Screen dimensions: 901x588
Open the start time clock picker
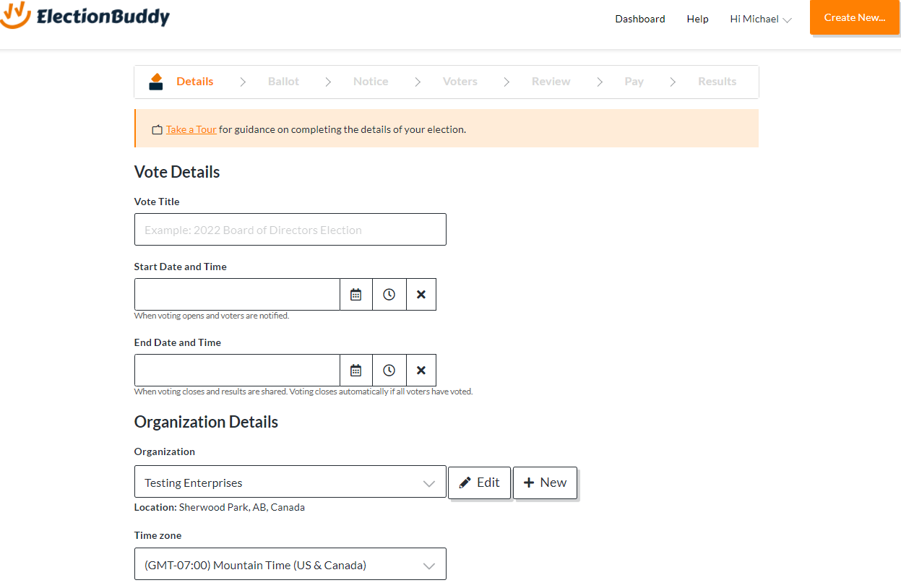pos(389,294)
